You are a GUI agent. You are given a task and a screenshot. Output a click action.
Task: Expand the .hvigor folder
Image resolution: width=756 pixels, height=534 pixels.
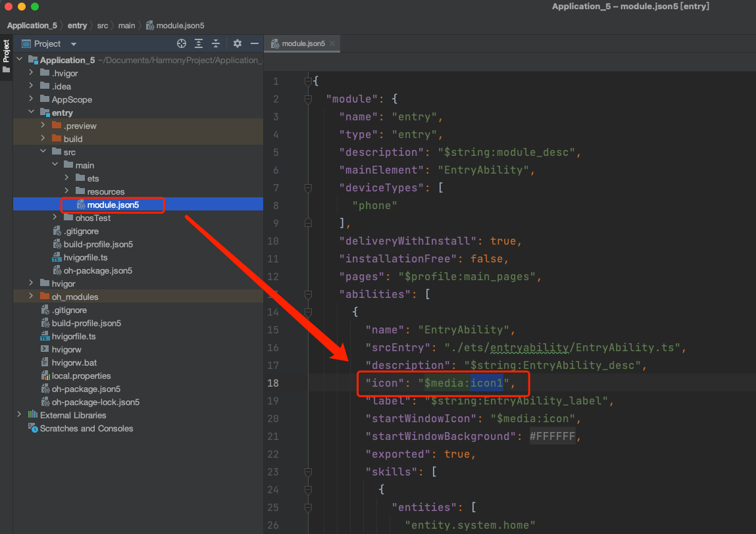pos(32,72)
